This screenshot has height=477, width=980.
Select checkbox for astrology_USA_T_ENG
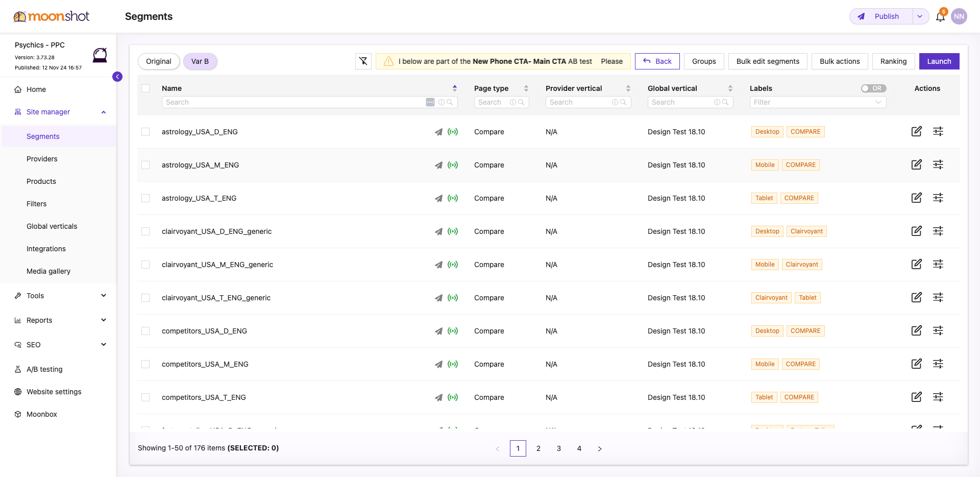coord(145,198)
